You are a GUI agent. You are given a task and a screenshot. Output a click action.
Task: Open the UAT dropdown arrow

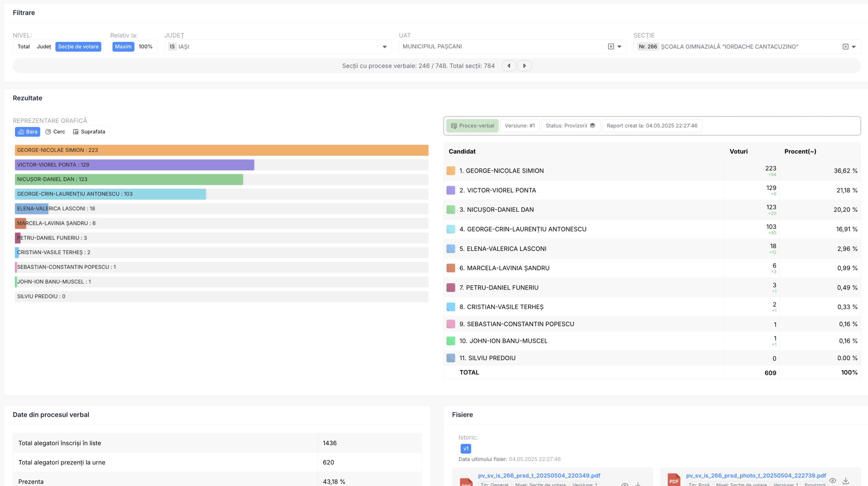[619, 47]
